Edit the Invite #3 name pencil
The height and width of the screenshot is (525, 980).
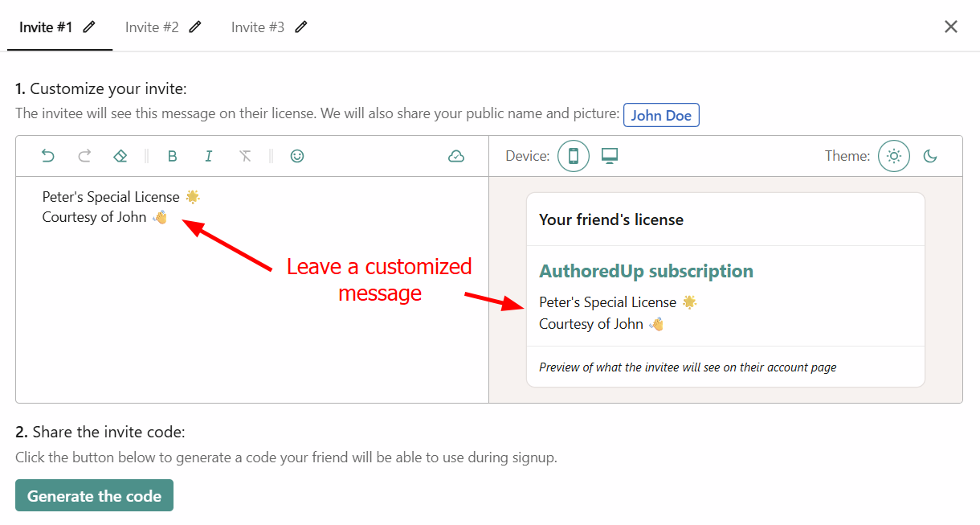301,27
